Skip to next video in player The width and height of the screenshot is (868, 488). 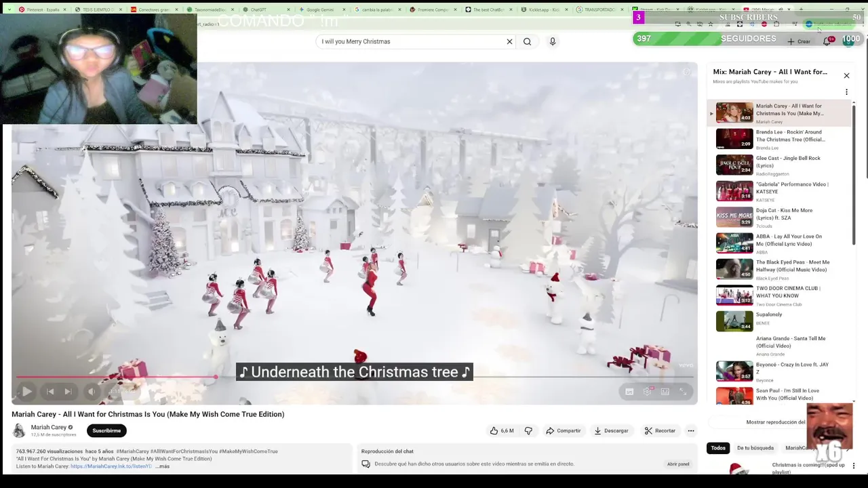(x=68, y=391)
